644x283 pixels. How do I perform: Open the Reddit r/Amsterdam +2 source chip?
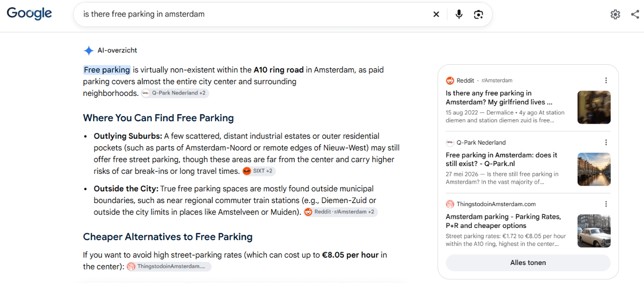click(341, 212)
